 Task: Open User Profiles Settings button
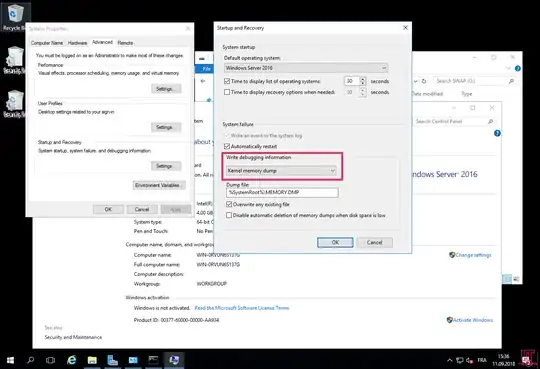coord(166,127)
